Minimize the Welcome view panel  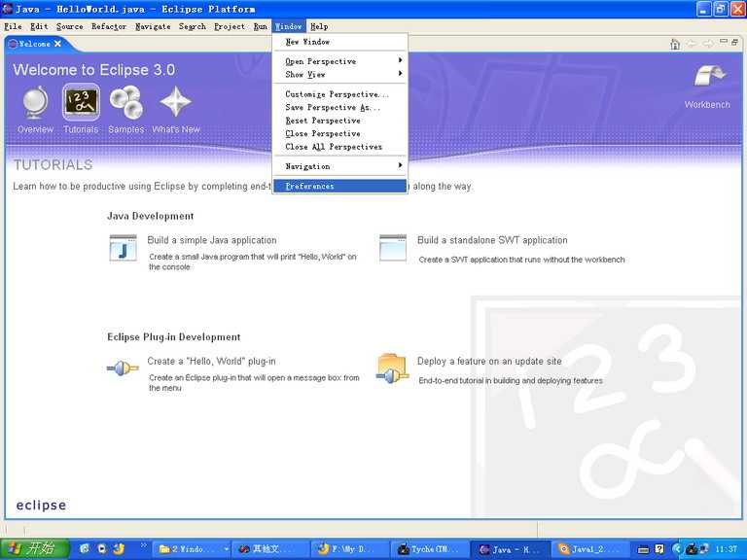point(724,42)
